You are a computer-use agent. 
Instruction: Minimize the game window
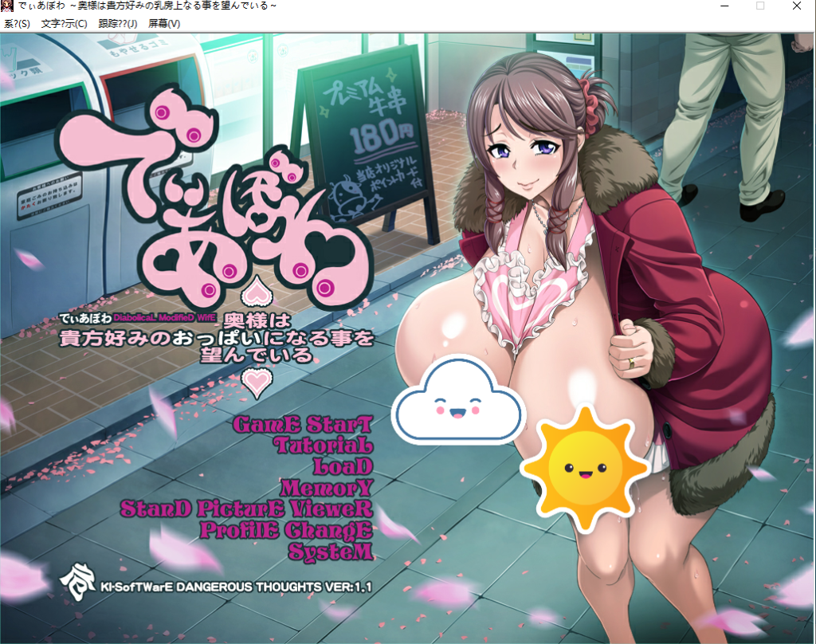724,6
